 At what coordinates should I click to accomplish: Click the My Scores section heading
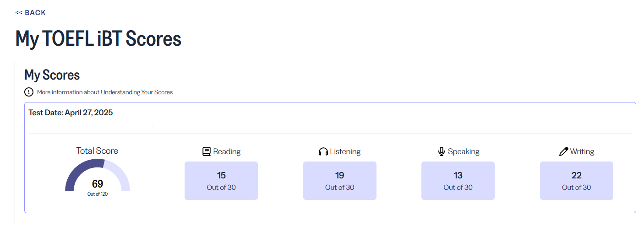click(52, 75)
